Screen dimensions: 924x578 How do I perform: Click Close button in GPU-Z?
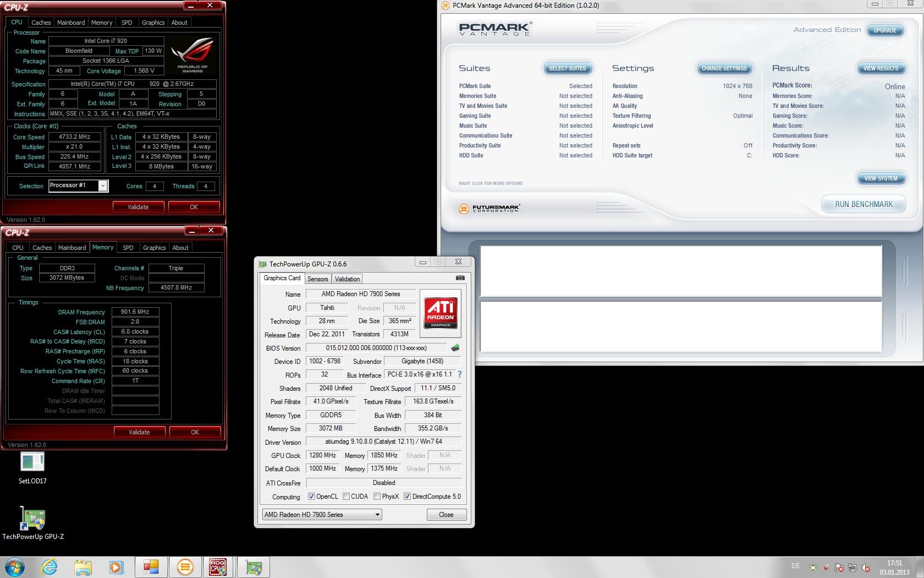[x=446, y=515]
